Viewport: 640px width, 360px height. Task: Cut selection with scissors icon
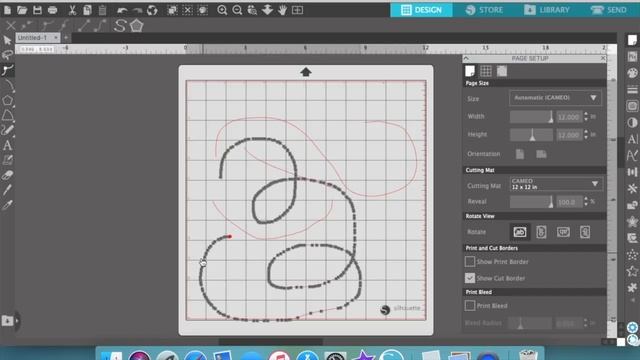tap(72, 10)
